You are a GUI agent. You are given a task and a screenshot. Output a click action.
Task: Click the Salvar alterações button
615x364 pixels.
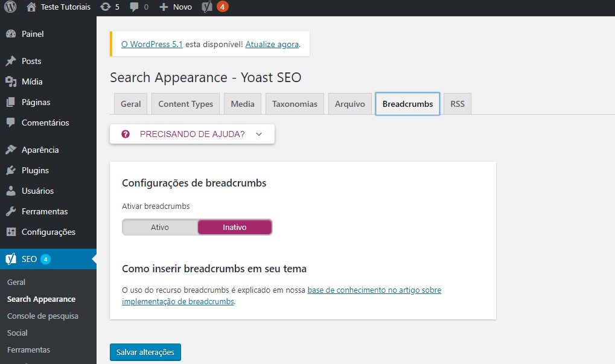[145, 352]
